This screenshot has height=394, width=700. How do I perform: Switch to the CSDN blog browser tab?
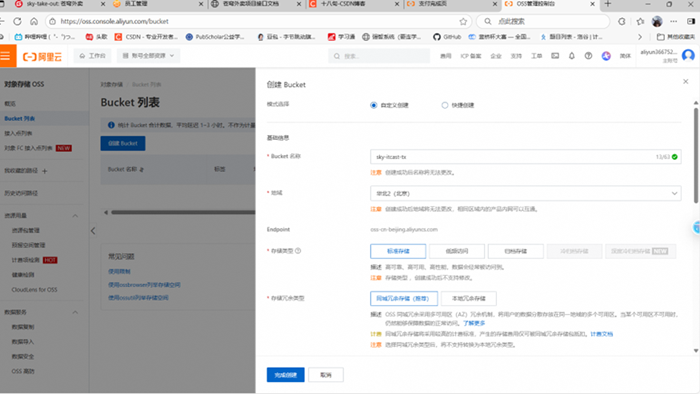tap(353, 4)
